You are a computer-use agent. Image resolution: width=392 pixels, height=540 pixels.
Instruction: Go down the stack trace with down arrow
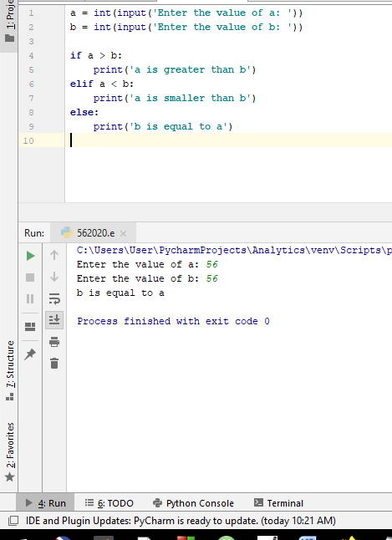54,277
